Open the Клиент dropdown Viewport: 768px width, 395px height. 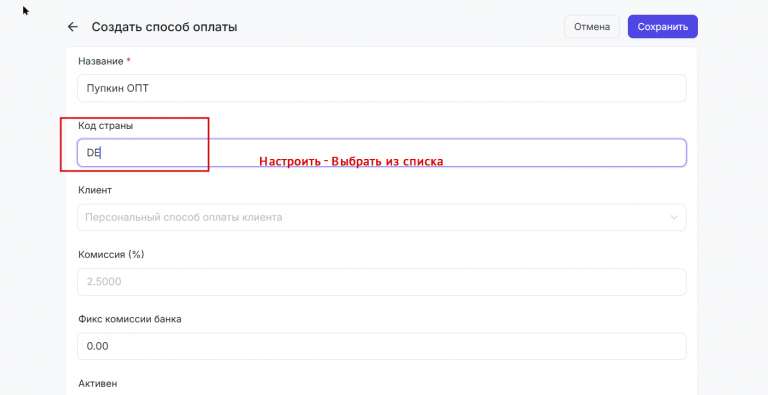[x=382, y=217]
